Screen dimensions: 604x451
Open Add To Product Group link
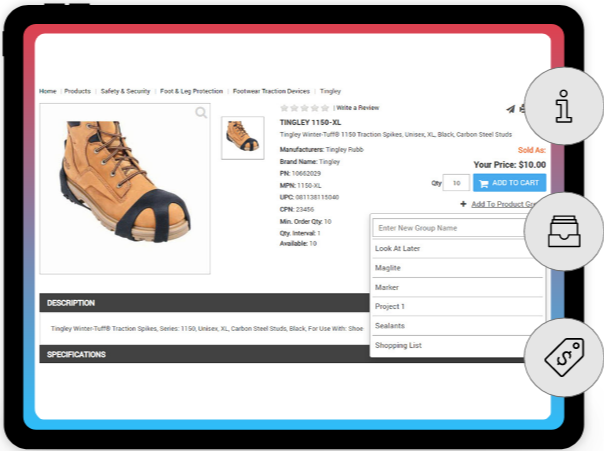coord(503,204)
